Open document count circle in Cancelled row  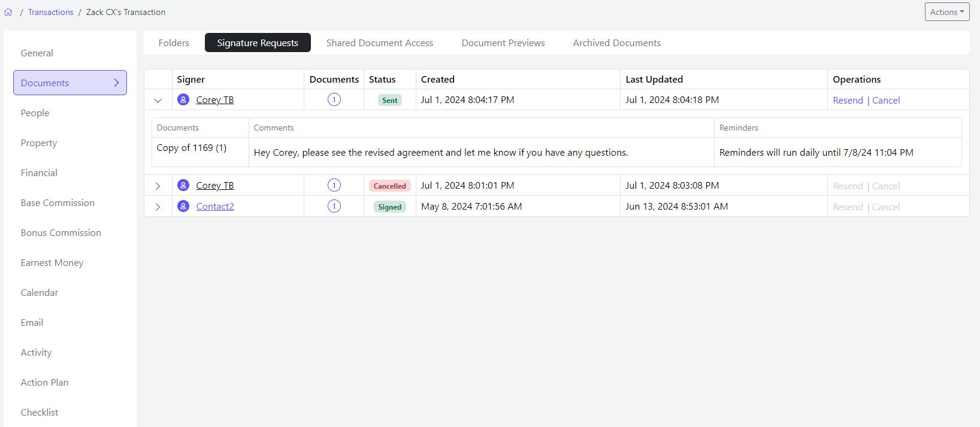coord(334,185)
